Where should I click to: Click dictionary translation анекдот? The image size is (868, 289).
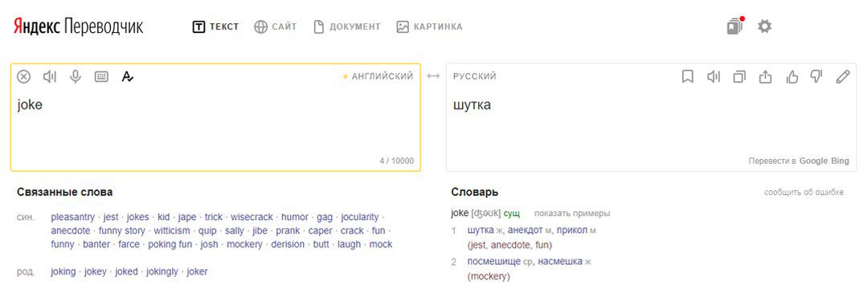coord(525,230)
